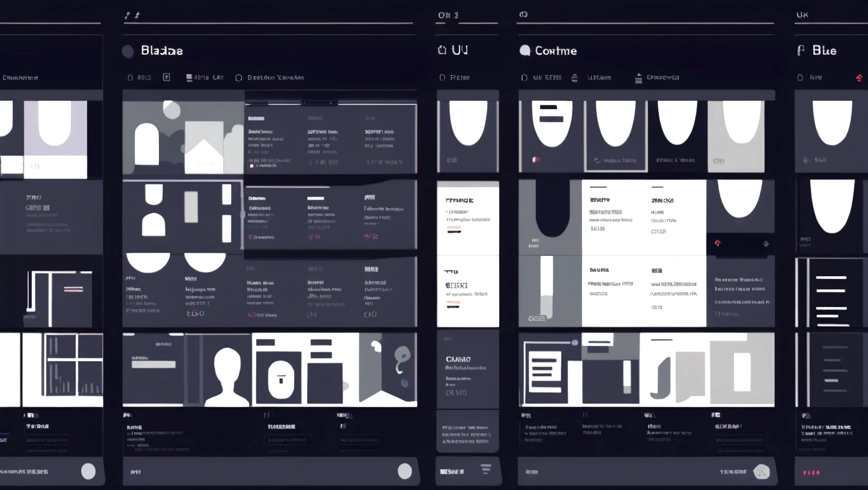Select the UK tab above the Blue panel

pos(802,15)
